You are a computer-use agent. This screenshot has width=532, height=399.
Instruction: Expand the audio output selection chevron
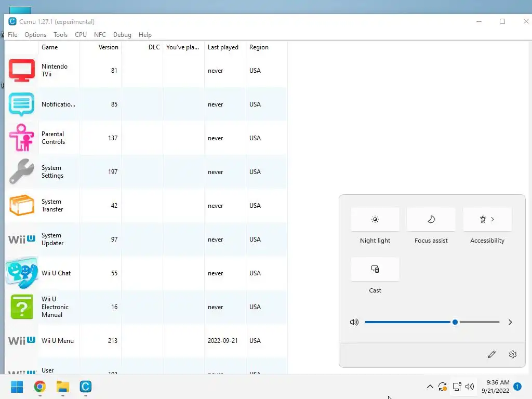[x=510, y=322]
